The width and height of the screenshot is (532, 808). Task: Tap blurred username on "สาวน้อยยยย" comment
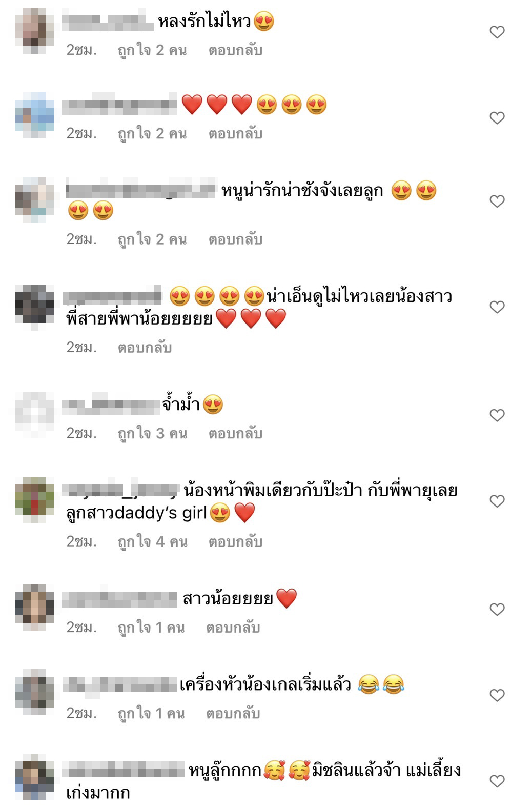(x=119, y=599)
